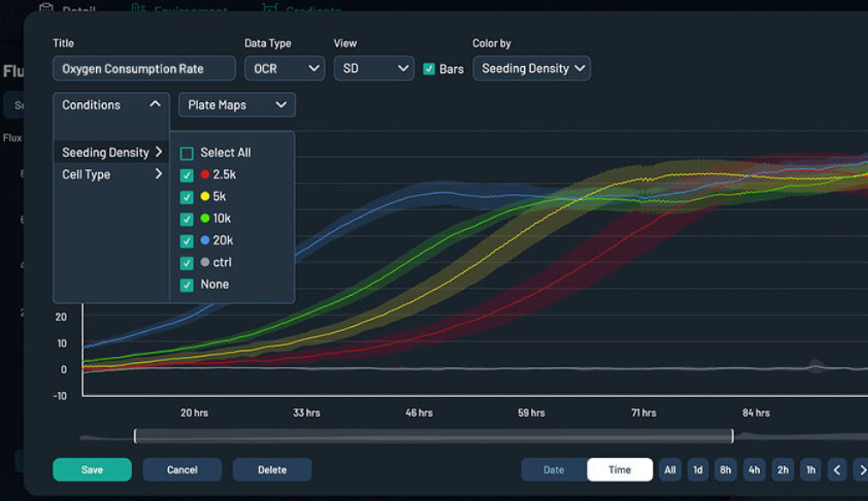Click the Save button

92,469
